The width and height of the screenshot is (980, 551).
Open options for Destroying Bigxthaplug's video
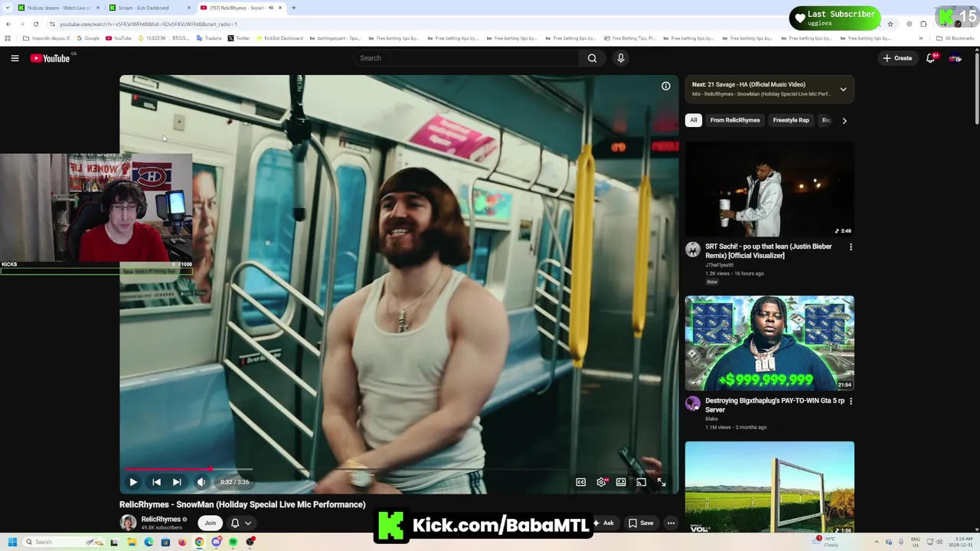point(851,401)
